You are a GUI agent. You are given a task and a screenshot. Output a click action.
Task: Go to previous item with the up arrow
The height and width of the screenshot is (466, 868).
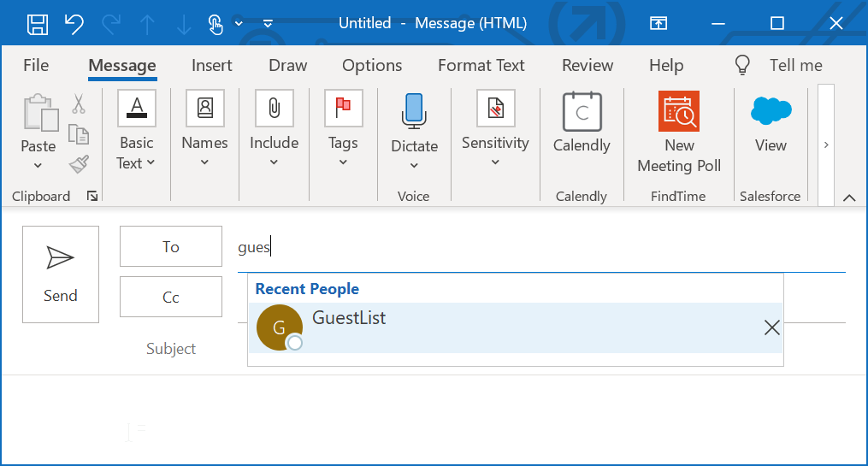click(147, 24)
